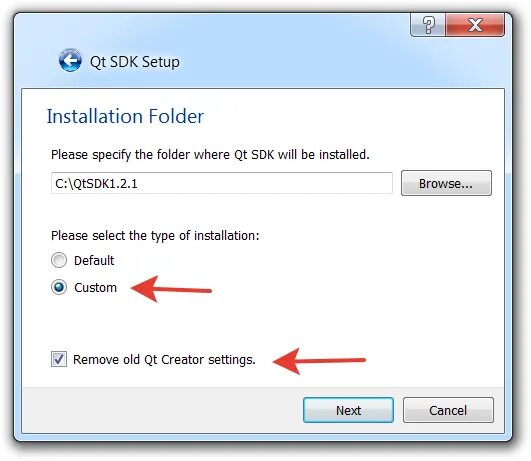Click the red arrow beside the settings checkbox
The height and width of the screenshot is (461, 531).
coord(319,361)
